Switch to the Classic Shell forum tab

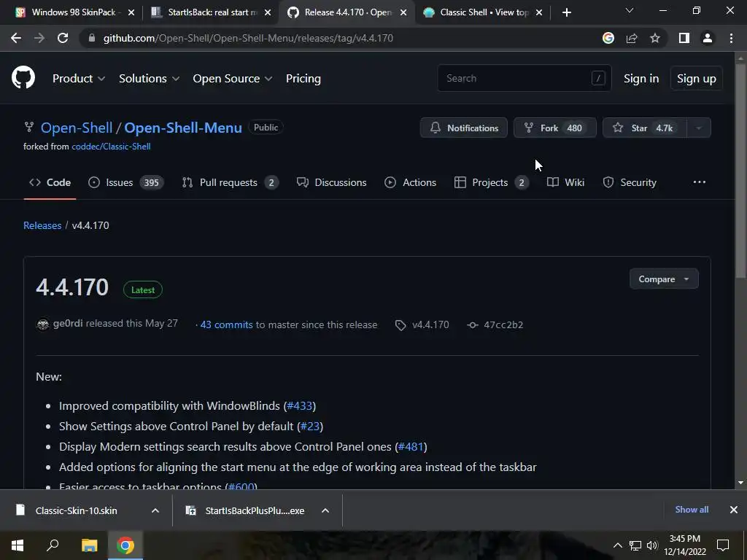click(478, 12)
